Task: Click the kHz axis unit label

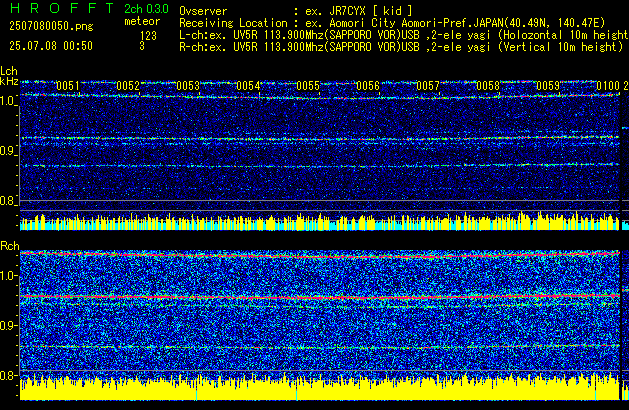Action: click(9, 81)
